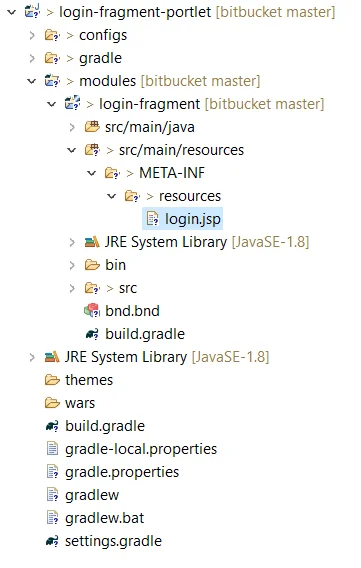Select the gradle folder name
The image size is (361, 568).
tap(100, 58)
